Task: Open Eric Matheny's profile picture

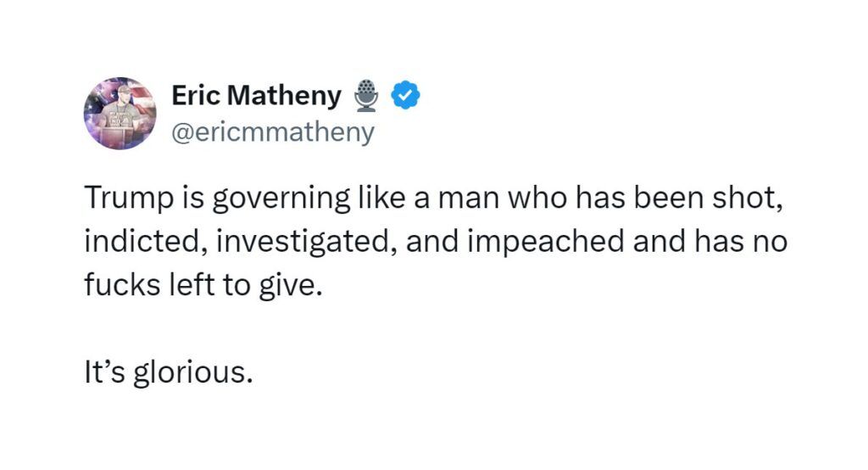Action: tap(120, 113)
